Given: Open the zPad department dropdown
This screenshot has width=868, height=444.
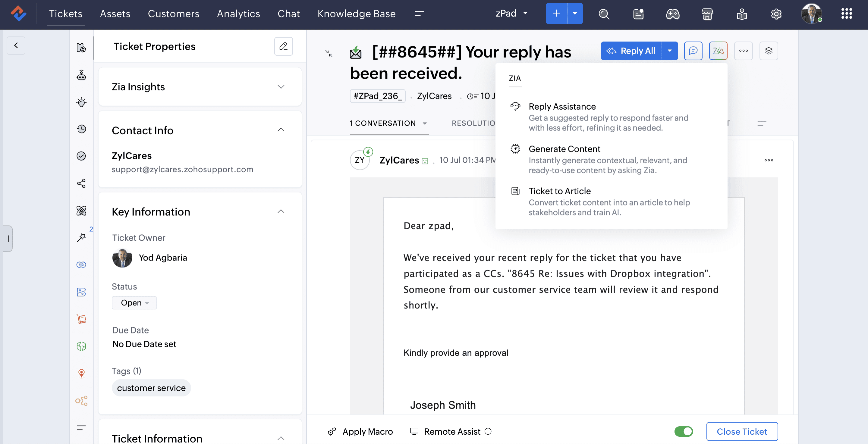Looking at the screenshot, I should (511, 14).
